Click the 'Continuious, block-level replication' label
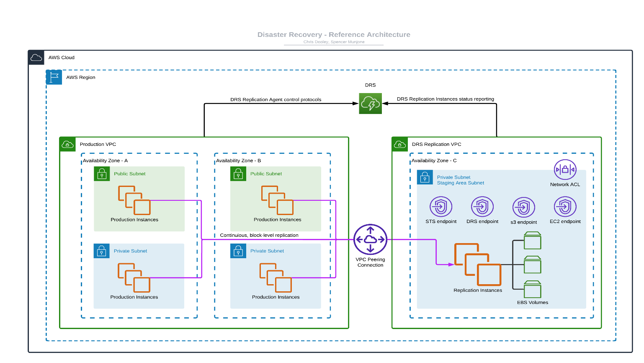644x363 pixels. (x=259, y=235)
